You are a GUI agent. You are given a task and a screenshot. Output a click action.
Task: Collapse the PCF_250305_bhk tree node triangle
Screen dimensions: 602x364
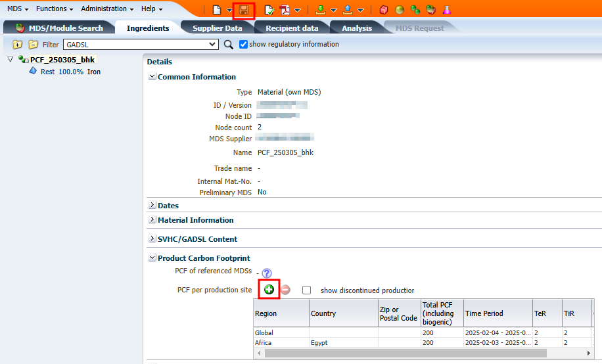tap(11, 60)
